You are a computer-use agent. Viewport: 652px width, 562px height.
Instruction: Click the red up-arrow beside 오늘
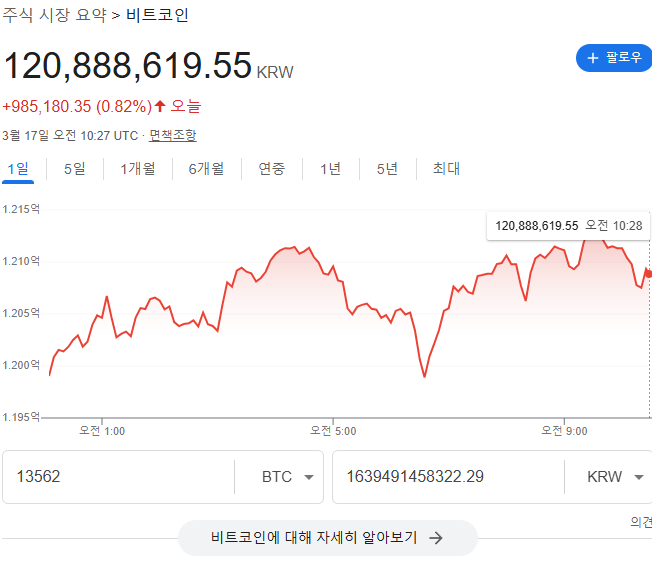point(160,106)
